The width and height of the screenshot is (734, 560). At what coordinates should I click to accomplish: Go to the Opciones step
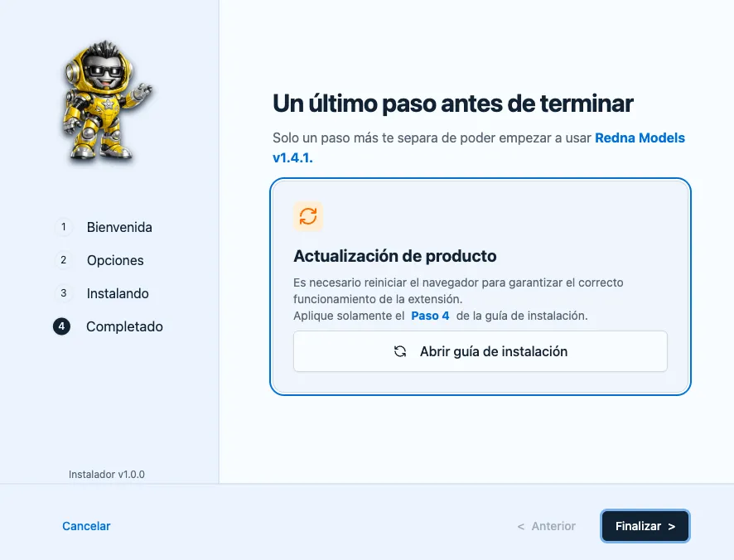tap(115, 260)
